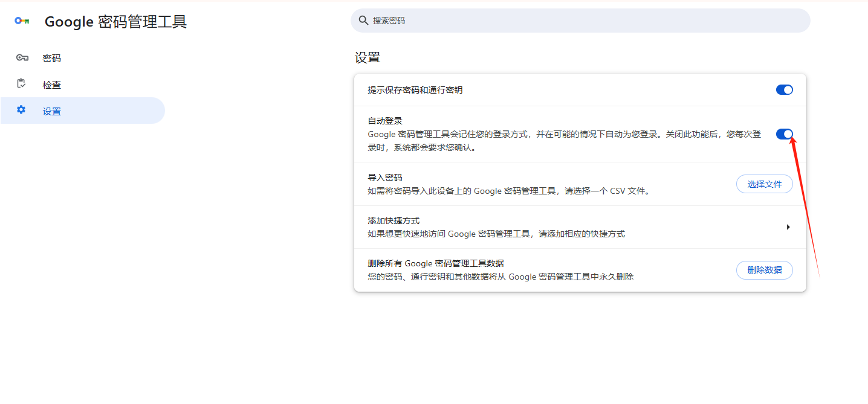This screenshot has width=868, height=404.
Task: Open the 检查 section in sidebar
Action: click(82, 85)
